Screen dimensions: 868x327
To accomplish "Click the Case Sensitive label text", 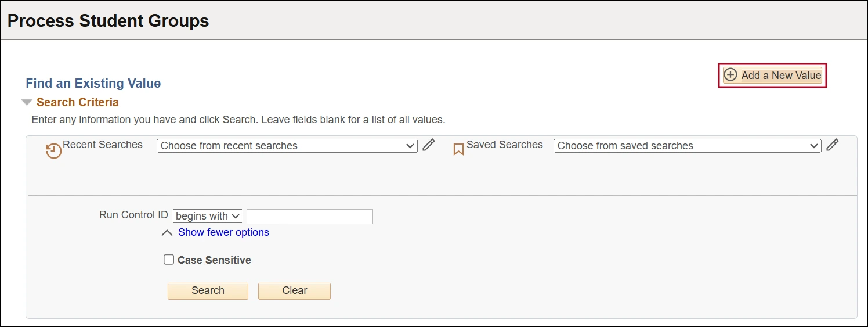I will [x=214, y=260].
